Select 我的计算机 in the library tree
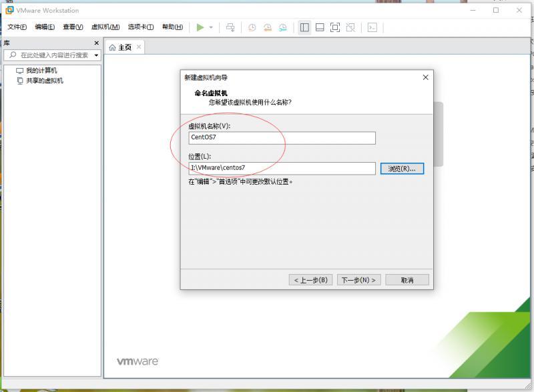The height and width of the screenshot is (392, 534). click(41, 71)
